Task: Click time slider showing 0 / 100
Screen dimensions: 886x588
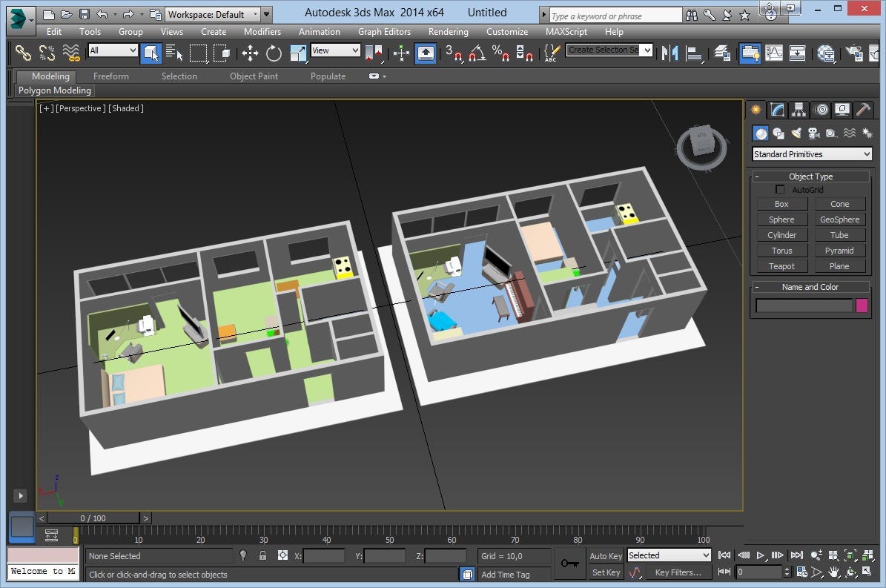Action: (93, 518)
